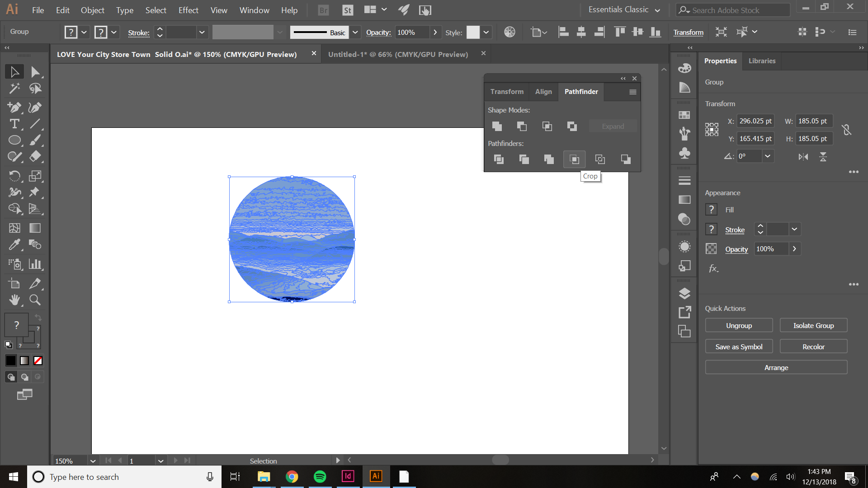Click the Ungroup quick action button
Screen dimensions: 868x488
[x=739, y=325]
